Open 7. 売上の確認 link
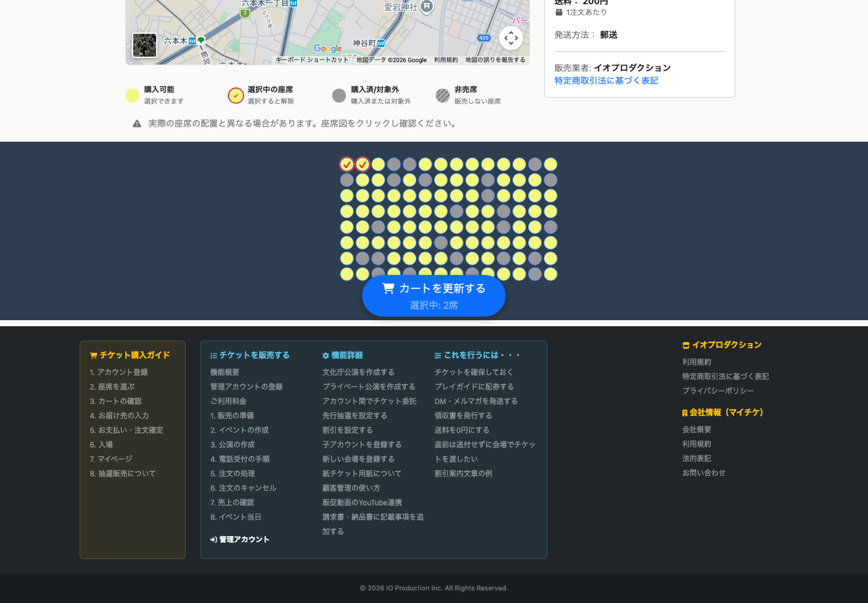This screenshot has height=603, width=868. 232,503
